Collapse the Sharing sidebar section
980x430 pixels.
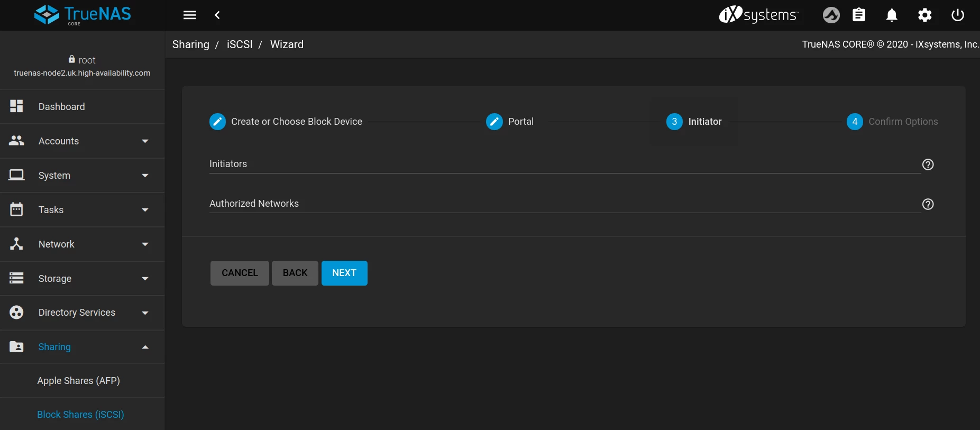tap(82, 347)
